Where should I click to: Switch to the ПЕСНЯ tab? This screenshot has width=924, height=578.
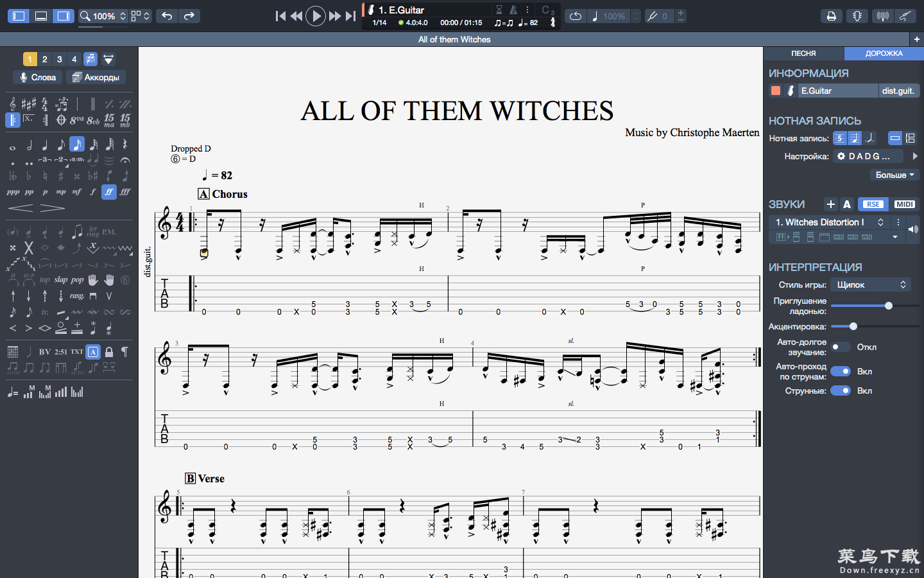coord(803,53)
